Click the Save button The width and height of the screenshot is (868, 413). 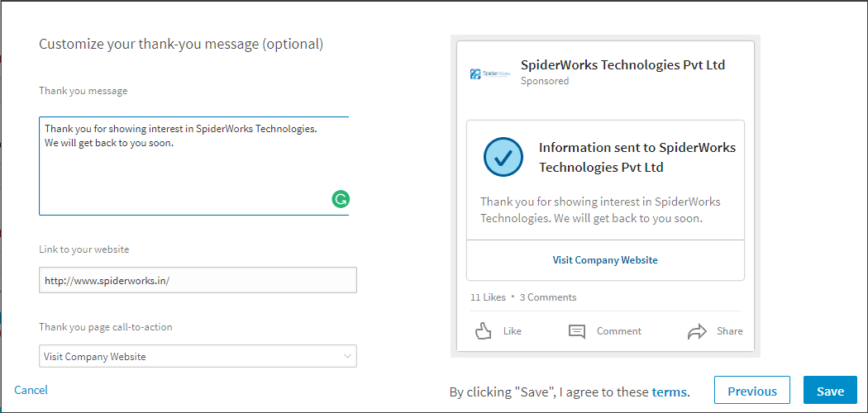[830, 392]
